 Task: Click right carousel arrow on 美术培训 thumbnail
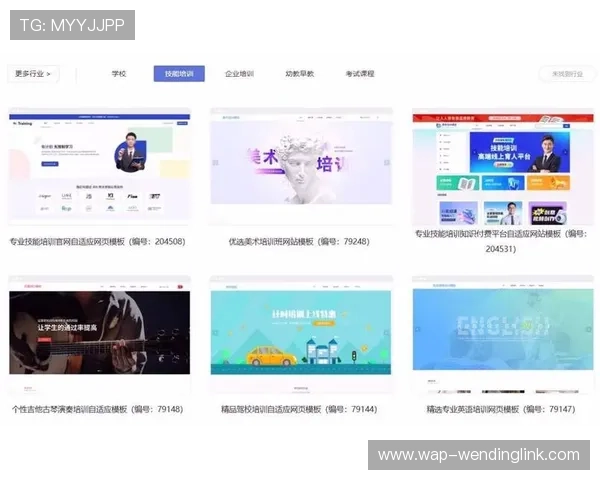pyautogui.click(x=387, y=163)
